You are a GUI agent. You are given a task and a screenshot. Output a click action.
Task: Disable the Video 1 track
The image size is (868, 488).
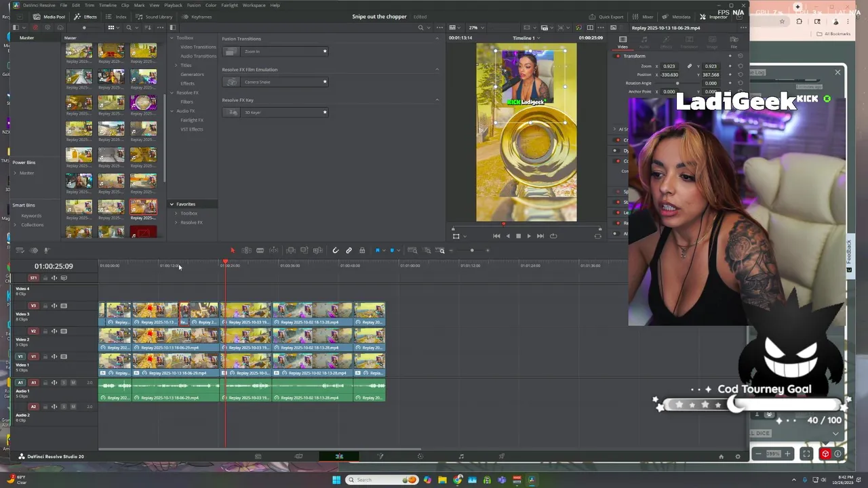coord(64,357)
